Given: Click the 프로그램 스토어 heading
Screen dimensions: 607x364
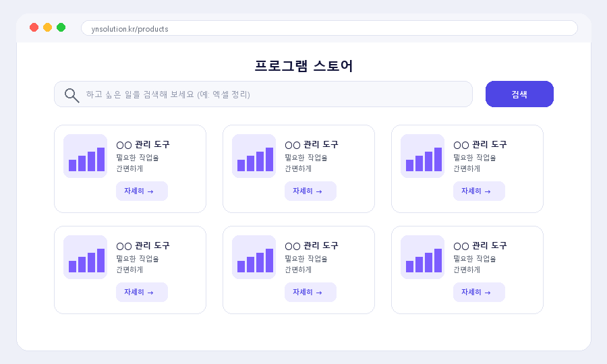Looking at the screenshot, I should [x=303, y=66].
